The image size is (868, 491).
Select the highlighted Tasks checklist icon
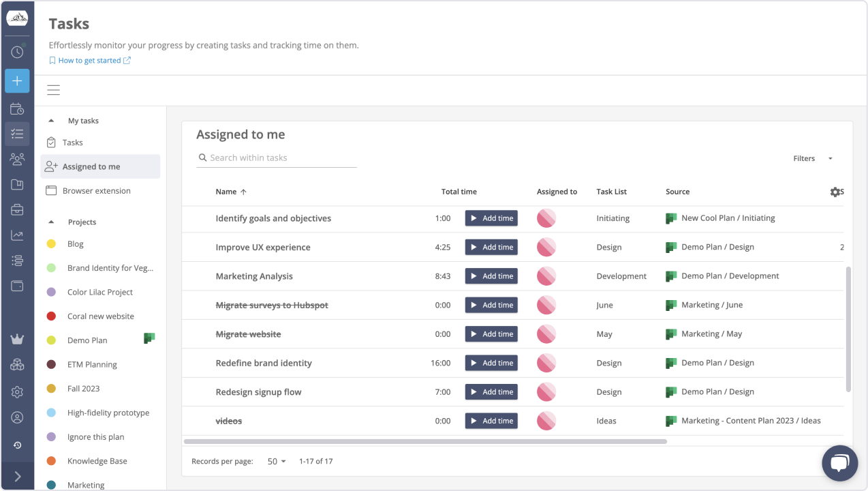coord(17,134)
